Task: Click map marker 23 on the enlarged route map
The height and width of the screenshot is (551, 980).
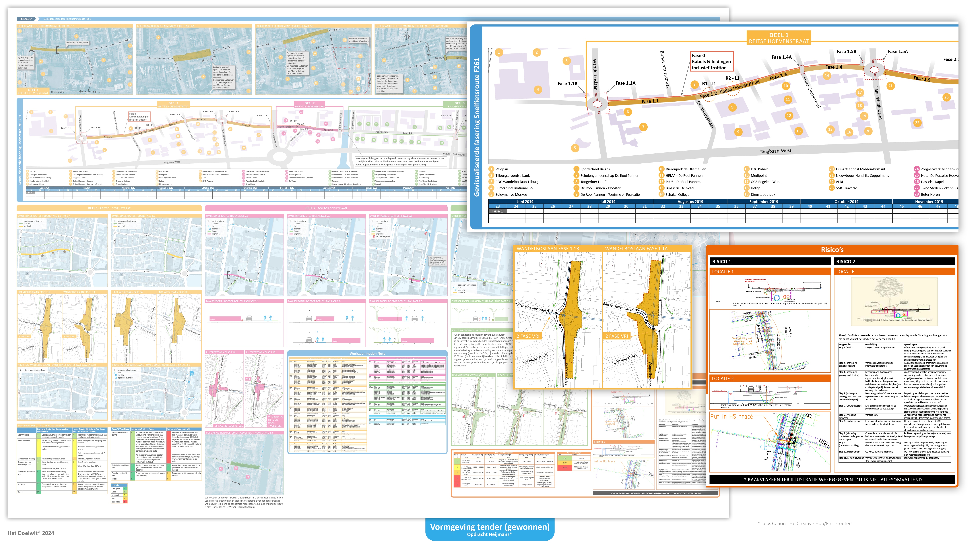Action: (x=946, y=97)
